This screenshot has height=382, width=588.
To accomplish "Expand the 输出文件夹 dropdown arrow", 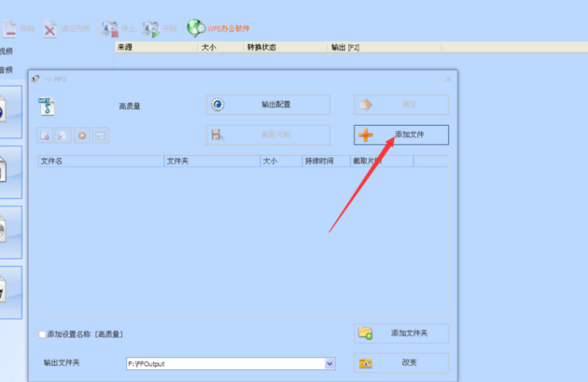I will (329, 363).
